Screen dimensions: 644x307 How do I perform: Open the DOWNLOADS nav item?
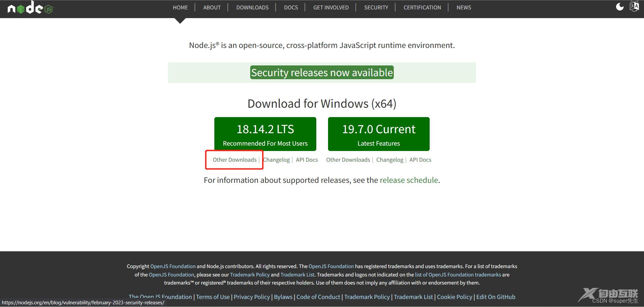tap(252, 7)
